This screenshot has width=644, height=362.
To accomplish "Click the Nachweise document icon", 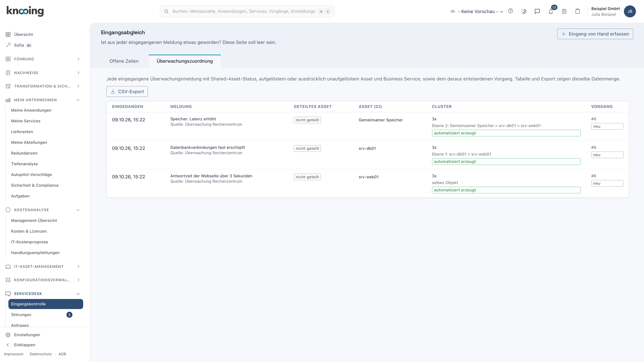I will [x=8, y=73].
